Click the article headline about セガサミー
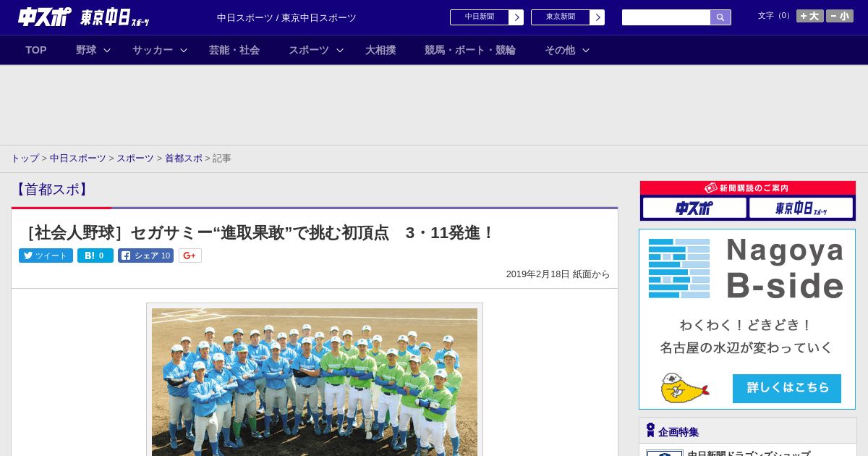The height and width of the screenshot is (456, 868). pos(258,233)
